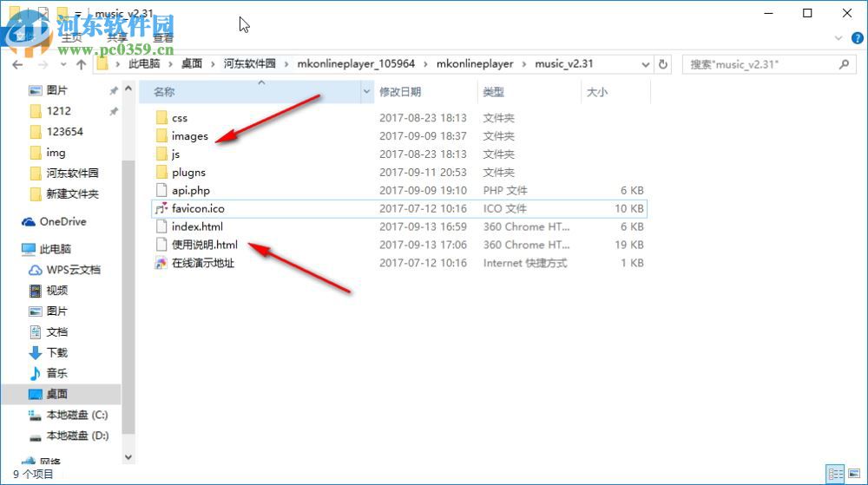The image size is (868, 485).
Task: Expand chevron after 桌面 breadcrumb
Action: 213,64
